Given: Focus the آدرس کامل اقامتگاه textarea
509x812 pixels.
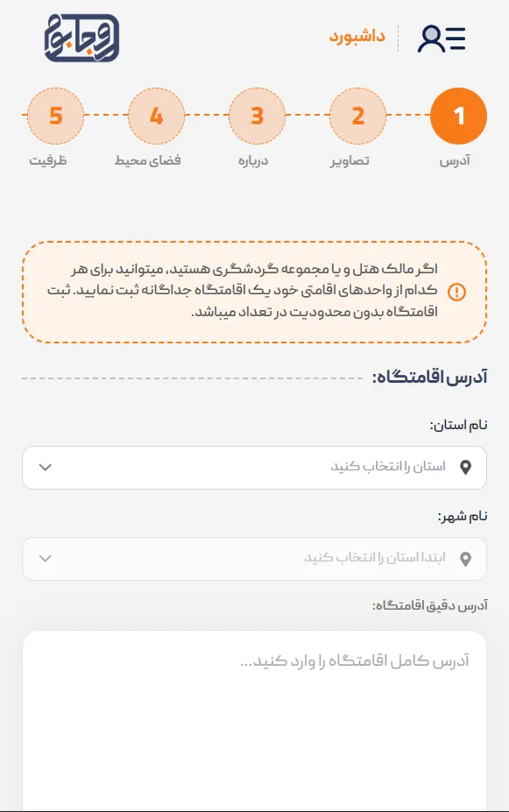Looking at the screenshot, I should tap(254, 721).
